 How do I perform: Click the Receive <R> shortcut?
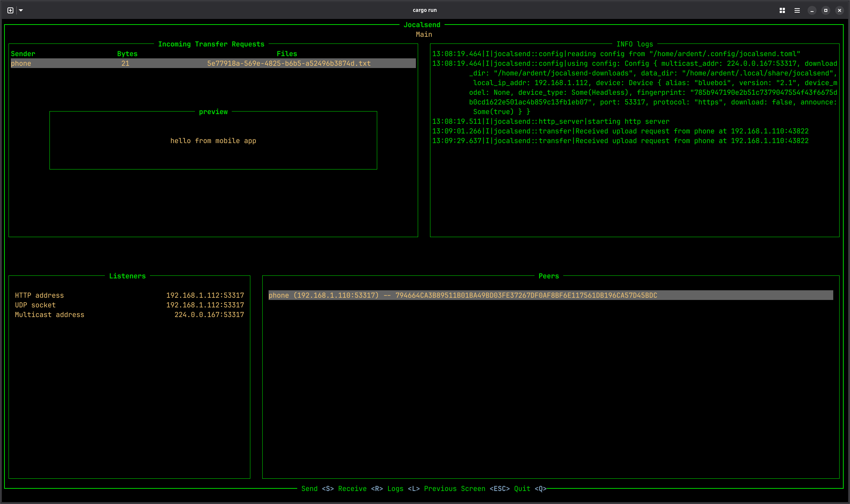[x=360, y=489]
